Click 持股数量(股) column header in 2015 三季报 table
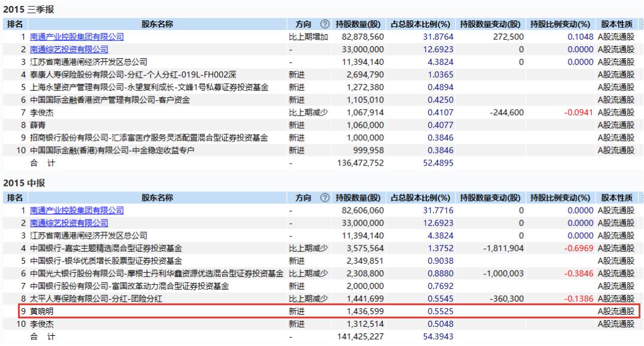Viewport: 644px width, 346px height. click(x=358, y=25)
